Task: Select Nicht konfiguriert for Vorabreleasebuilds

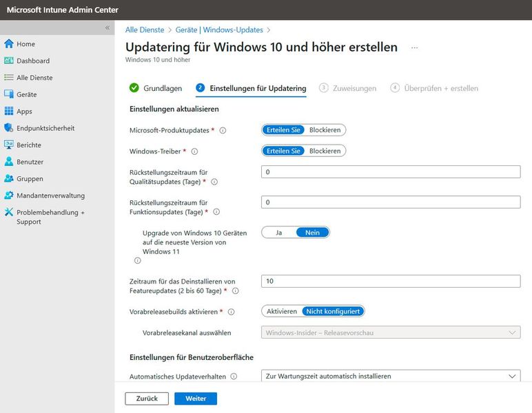Action: point(333,311)
